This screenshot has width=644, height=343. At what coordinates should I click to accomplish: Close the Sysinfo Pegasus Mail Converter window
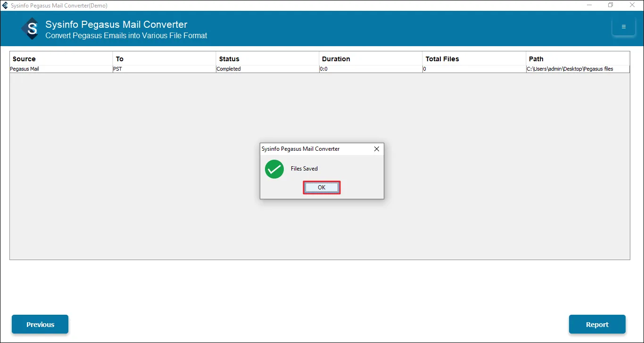point(632,5)
